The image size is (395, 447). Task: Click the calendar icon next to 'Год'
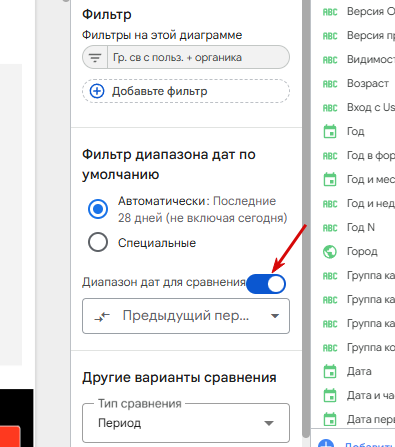330,131
